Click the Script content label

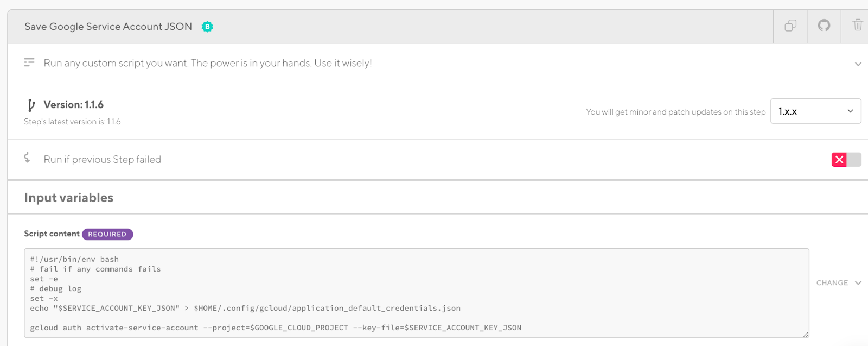[52, 234]
